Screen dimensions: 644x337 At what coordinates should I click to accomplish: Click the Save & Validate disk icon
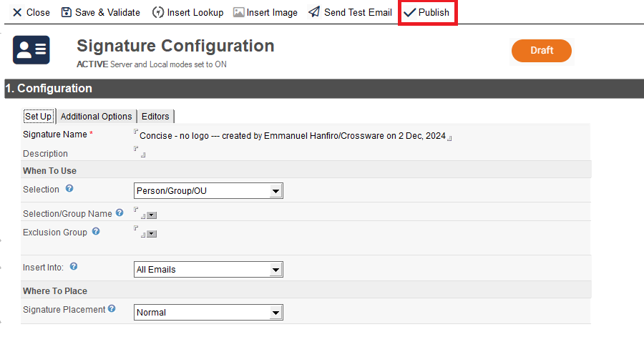pyautogui.click(x=67, y=13)
